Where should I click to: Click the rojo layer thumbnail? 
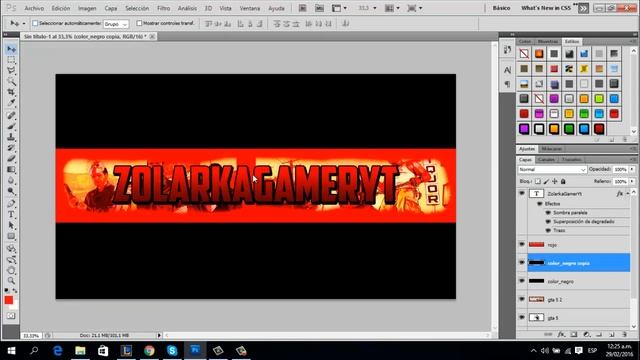536,244
